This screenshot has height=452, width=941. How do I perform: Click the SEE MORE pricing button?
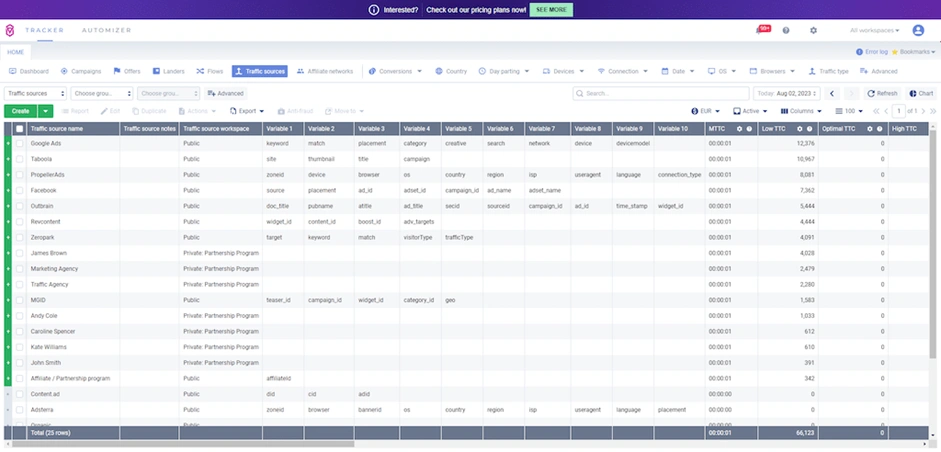[x=551, y=9]
